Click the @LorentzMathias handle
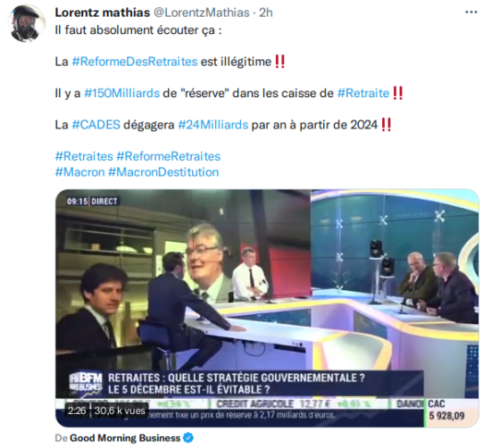Viewport: 491px width, 448px height. tap(202, 12)
